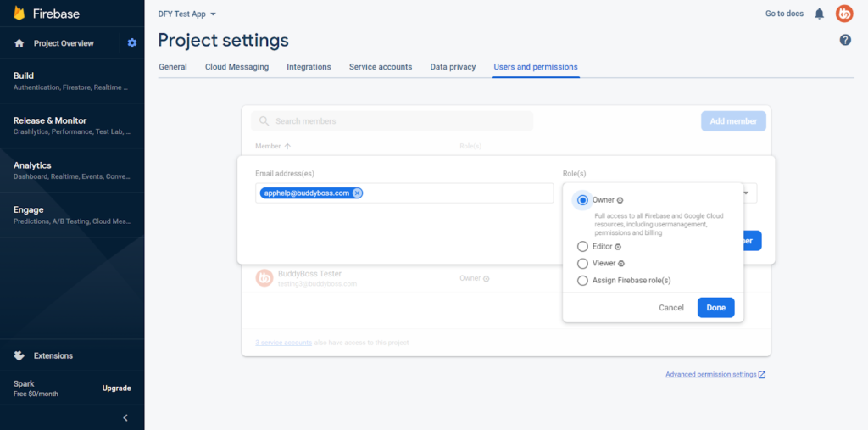Open the Cloud Messaging tab
868x430 pixels.
pos(236,67)
